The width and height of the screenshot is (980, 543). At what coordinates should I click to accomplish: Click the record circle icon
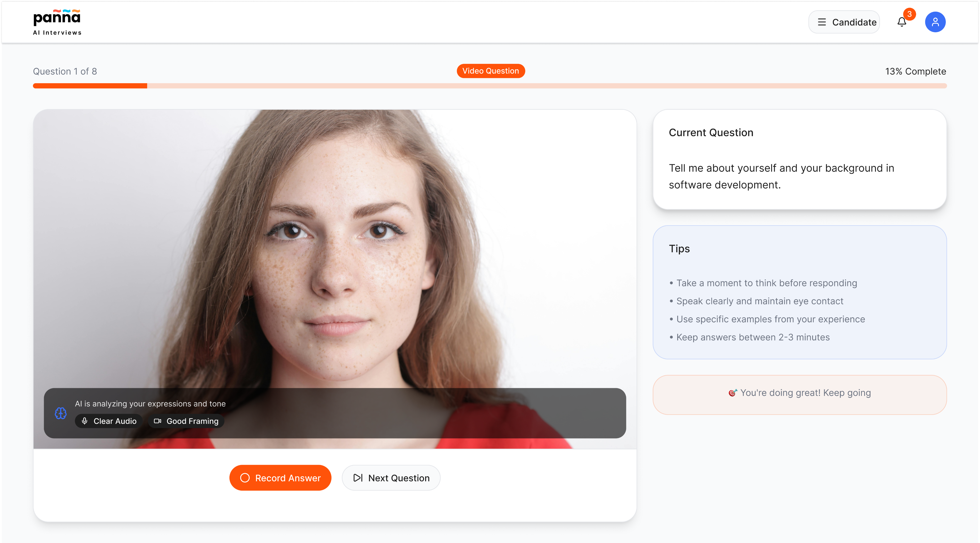[245, 477]
